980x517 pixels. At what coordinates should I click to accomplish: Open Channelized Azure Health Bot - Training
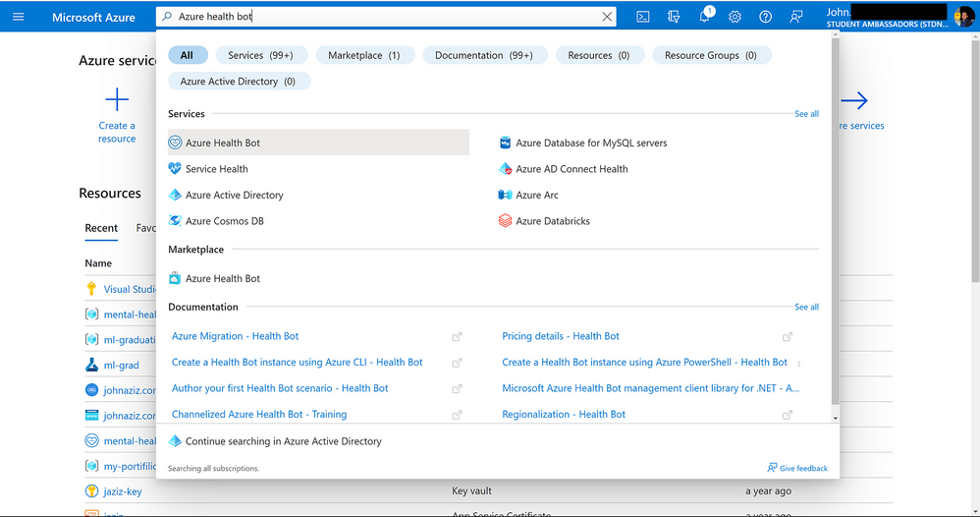point(259,415)
